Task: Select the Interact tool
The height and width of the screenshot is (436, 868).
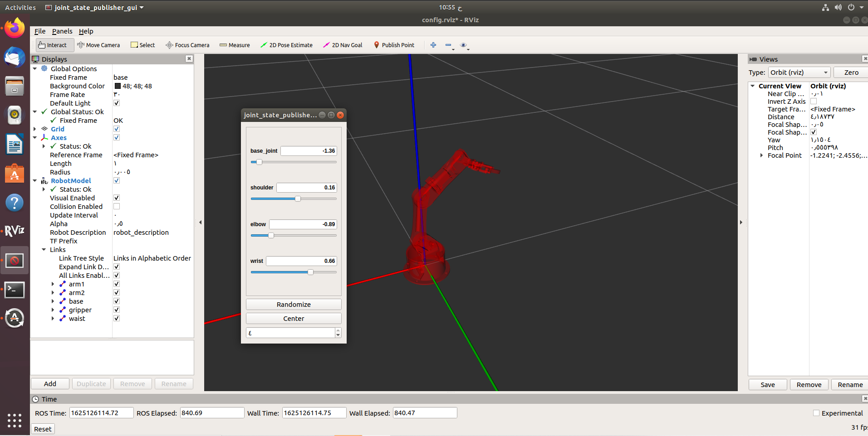Action: point(54,45)
